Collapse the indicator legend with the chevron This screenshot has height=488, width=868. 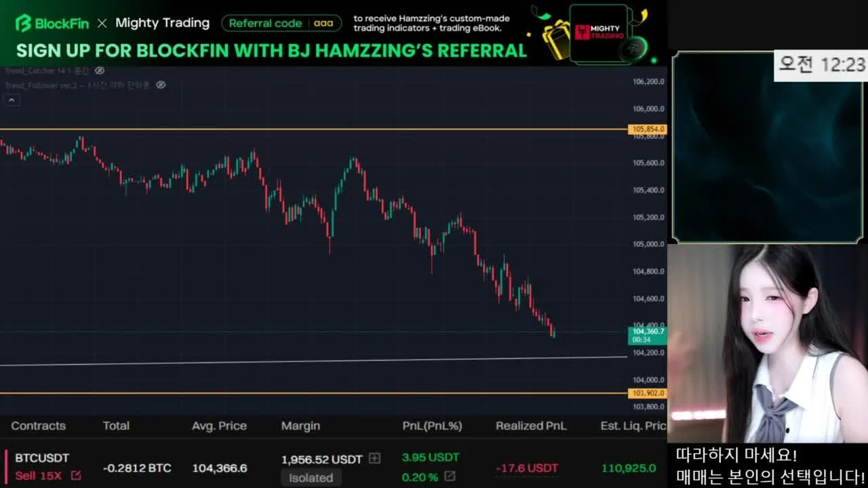[x=12, y=100]
